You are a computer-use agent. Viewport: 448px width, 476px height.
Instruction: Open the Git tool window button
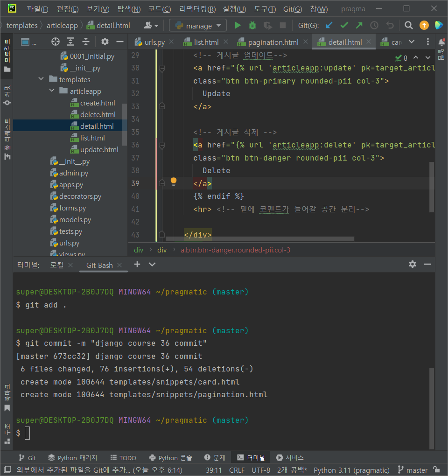[28, 457]
